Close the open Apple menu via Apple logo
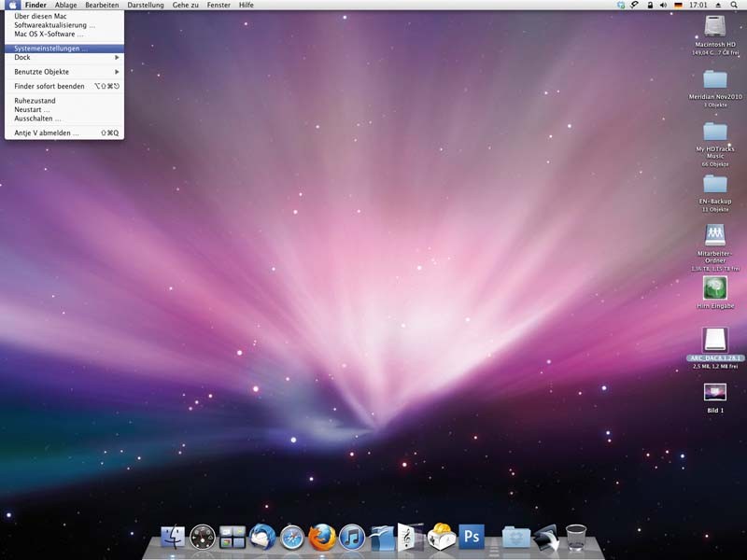 tap(13, 5)
